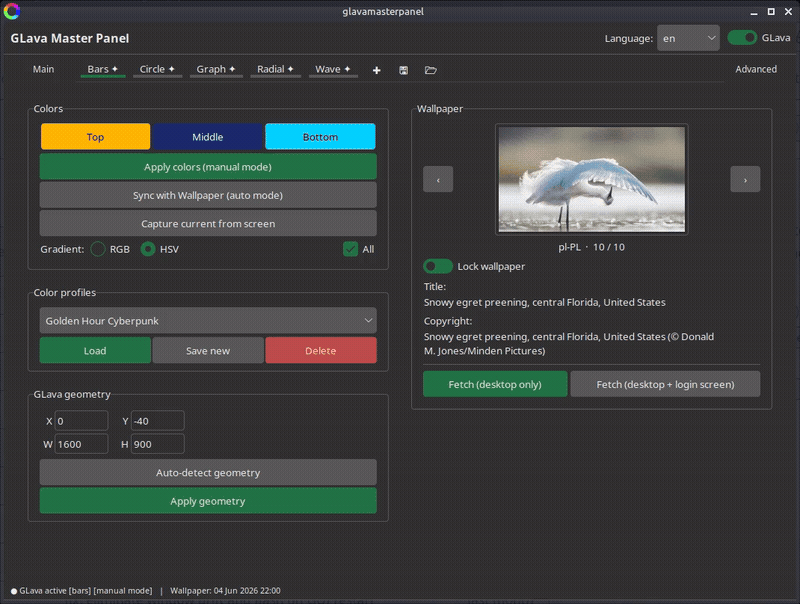The image size is (800, 604).
Task: Click the open folder icon
Action: pyautogui.click(x=431, y=70)
